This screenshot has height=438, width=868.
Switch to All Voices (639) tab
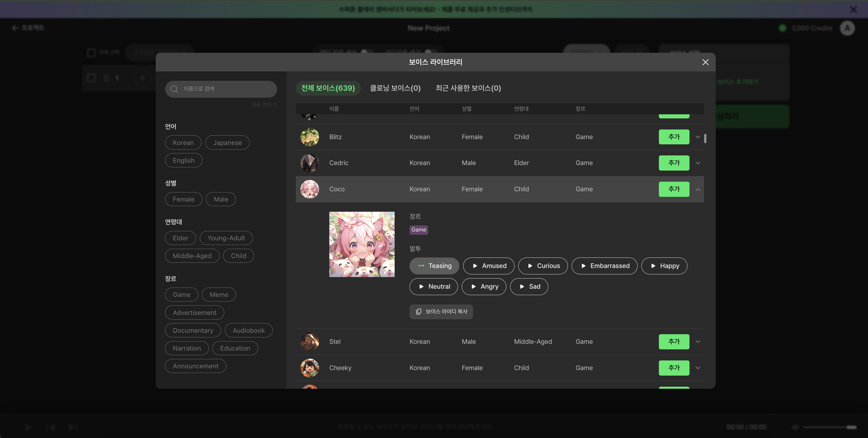click(328, 88)
